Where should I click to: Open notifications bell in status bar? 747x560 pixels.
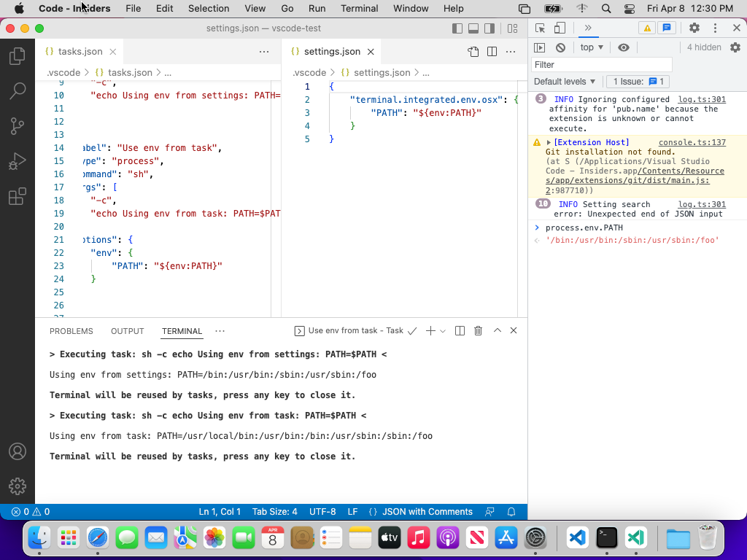(511, 511)
